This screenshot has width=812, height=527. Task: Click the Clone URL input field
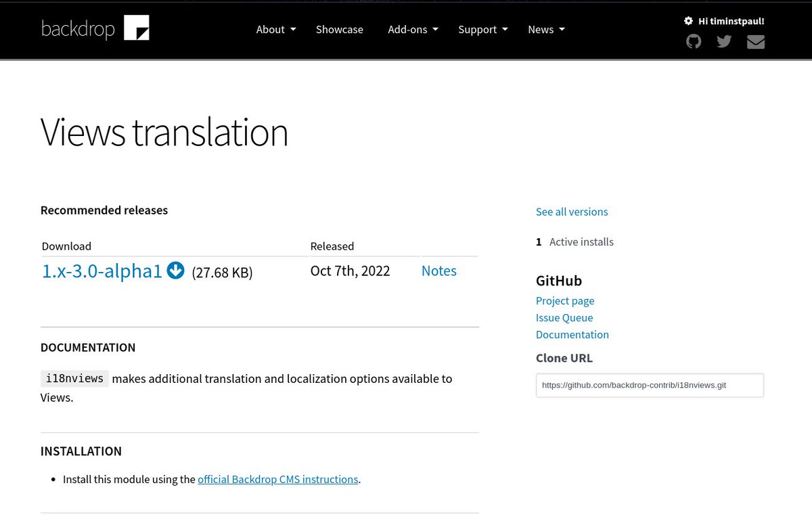pyautogui.click(x=650, y=385)
